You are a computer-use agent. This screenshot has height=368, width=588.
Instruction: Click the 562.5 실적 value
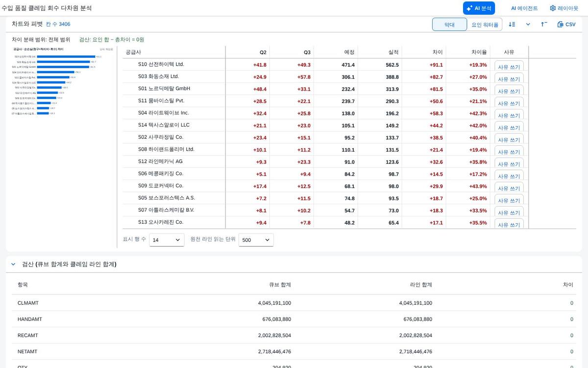[392, 65]
